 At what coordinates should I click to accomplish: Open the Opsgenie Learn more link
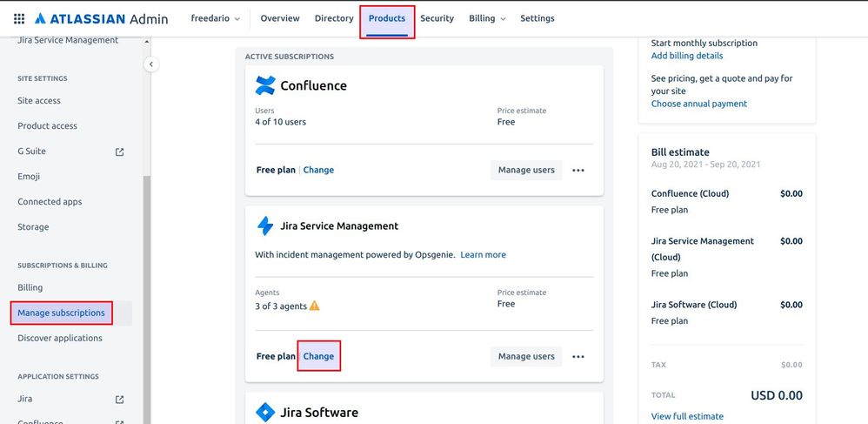483,255
